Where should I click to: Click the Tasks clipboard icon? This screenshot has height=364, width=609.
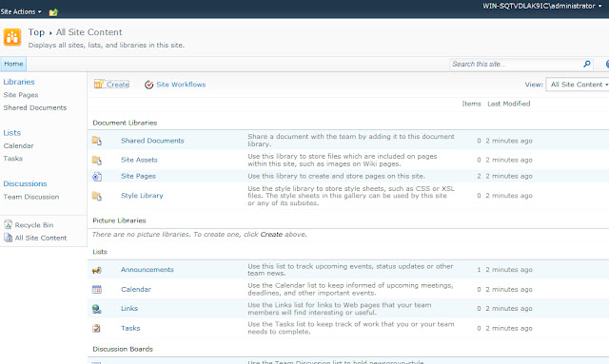point(97,328)
